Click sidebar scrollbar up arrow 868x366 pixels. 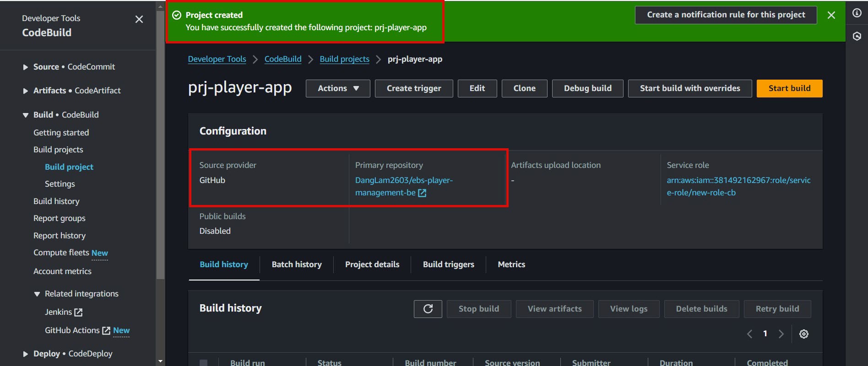pos(160,6)
